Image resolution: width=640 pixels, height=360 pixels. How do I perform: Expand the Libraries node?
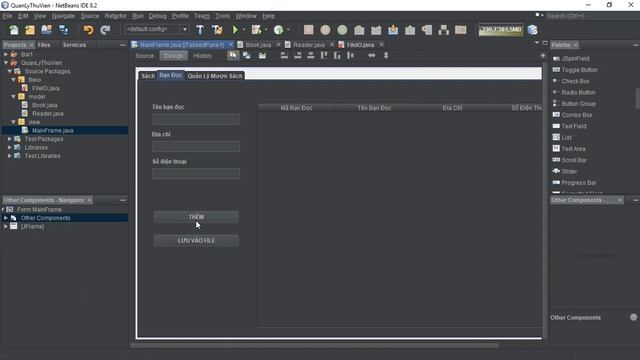10,148
